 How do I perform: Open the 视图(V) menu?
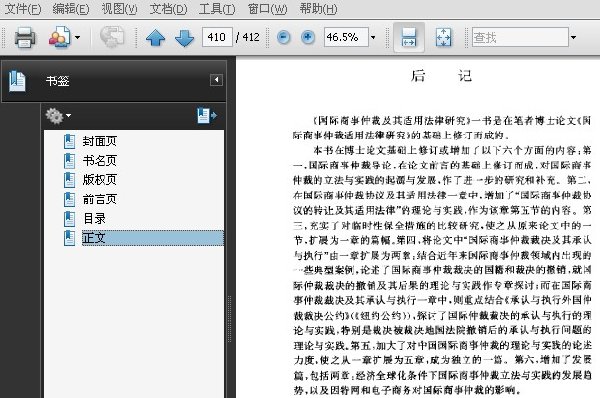[119, 8]
